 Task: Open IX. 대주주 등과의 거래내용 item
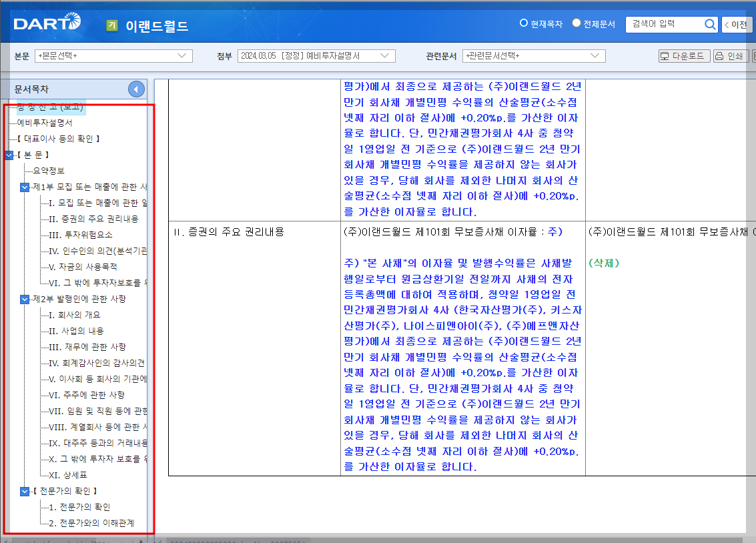pos(98,443)
